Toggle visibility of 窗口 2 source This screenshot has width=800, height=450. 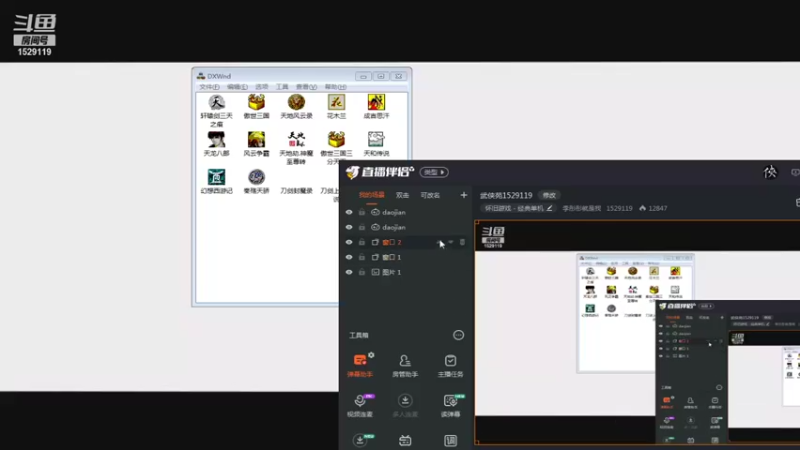349,242
